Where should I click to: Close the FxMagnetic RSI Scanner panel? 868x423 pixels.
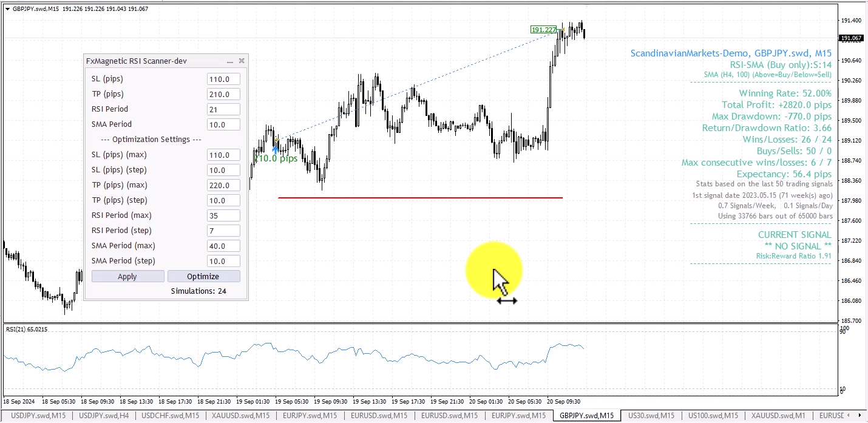242,61
